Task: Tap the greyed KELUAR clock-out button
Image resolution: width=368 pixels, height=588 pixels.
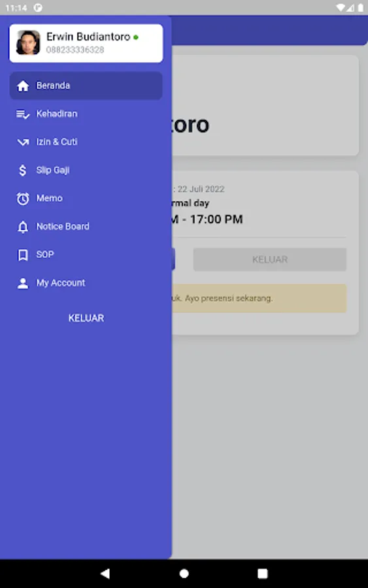Action: 270,259
